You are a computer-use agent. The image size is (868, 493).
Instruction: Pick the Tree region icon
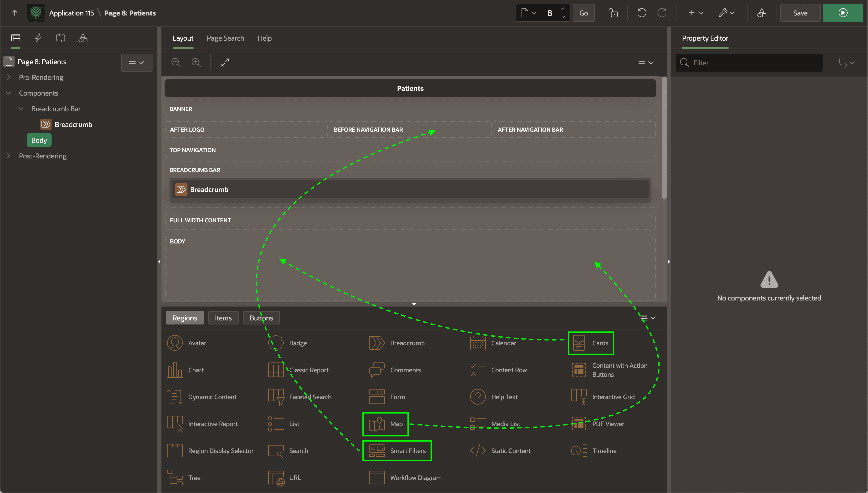[x=175, y=478]
